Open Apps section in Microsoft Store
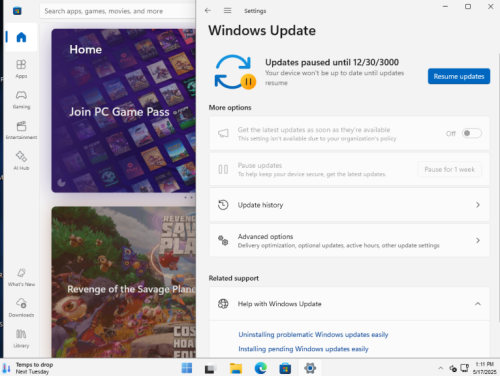The image size is (500, 376). click(21, 68)
